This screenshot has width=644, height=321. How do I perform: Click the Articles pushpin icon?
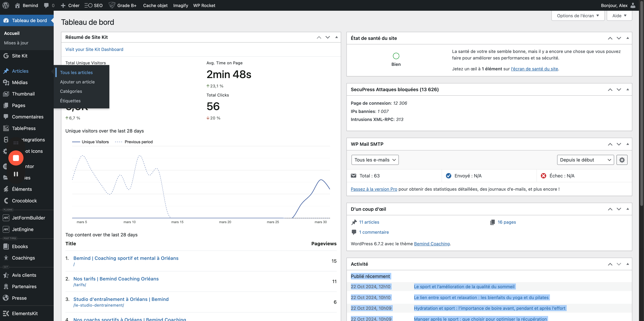coord(6,71)
